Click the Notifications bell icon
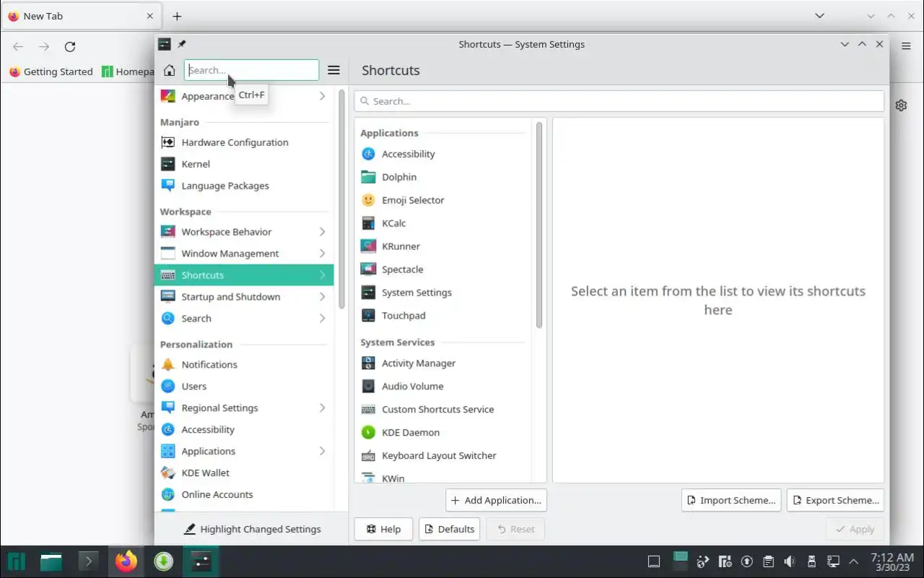The image size is (924, 578). tap(167, 365)
